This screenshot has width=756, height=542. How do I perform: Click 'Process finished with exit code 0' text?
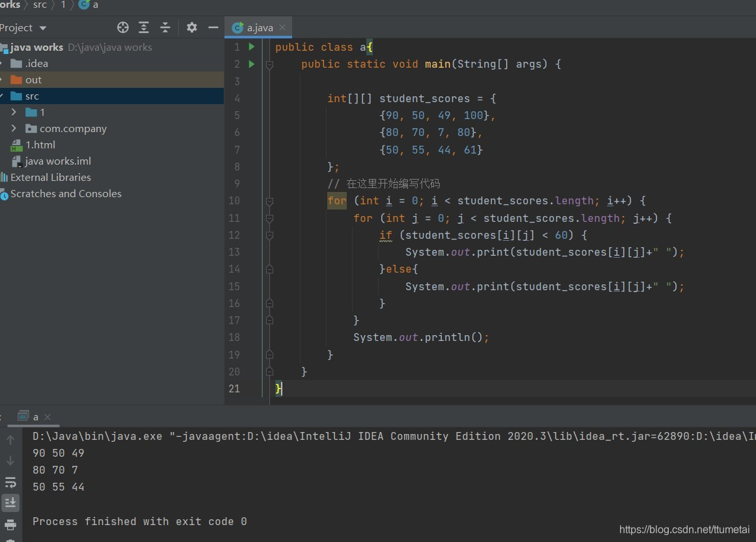pyautogui.click(x=140, y=522)
